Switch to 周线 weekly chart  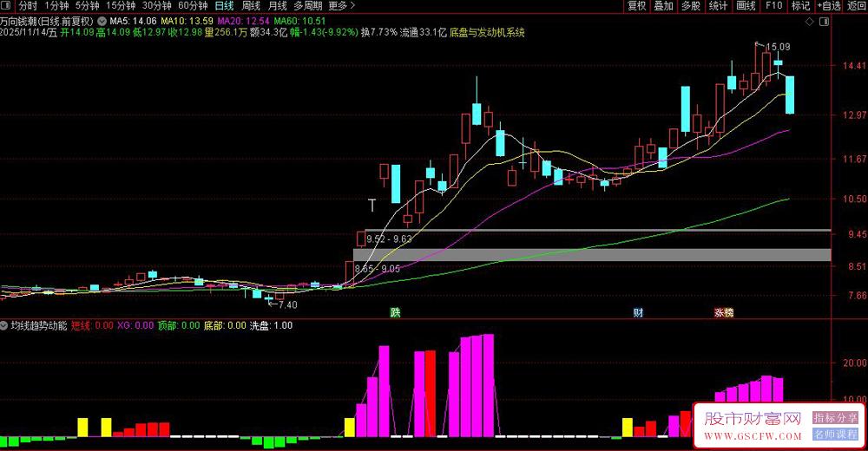coord(252,6)
